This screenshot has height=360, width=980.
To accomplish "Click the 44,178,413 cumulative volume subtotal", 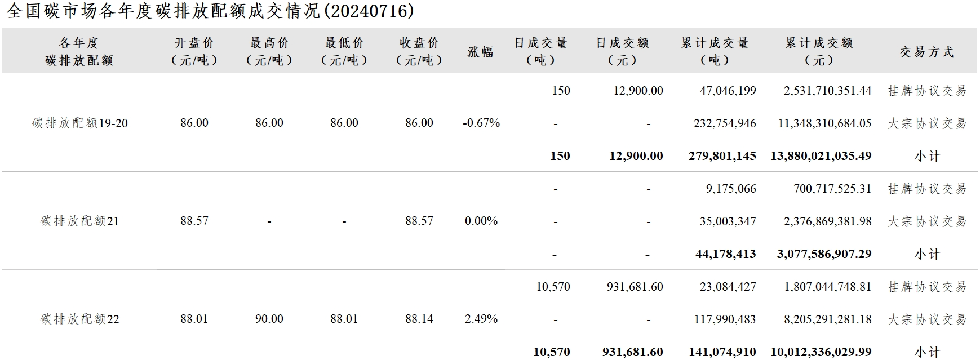I will (725, 254).
